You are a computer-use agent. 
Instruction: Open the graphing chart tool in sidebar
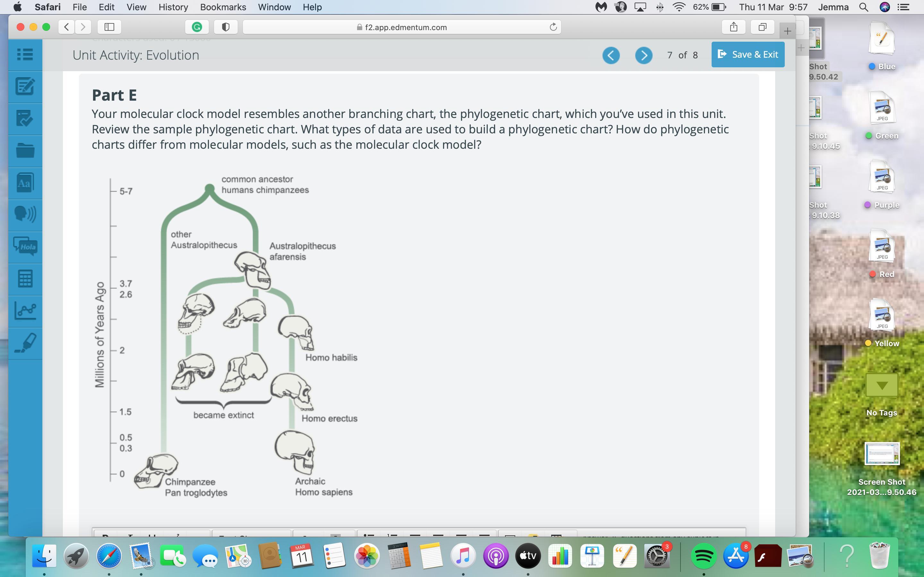[x=25, y=311]
